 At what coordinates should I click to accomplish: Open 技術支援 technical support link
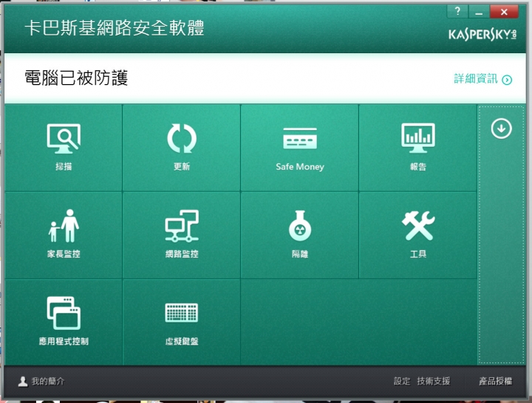[x=433, y=381]
